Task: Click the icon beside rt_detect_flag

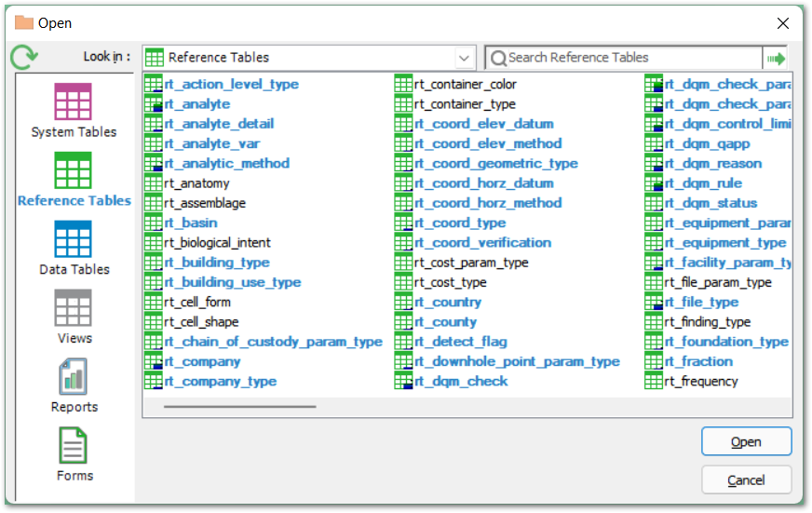Action: [403, 342]
